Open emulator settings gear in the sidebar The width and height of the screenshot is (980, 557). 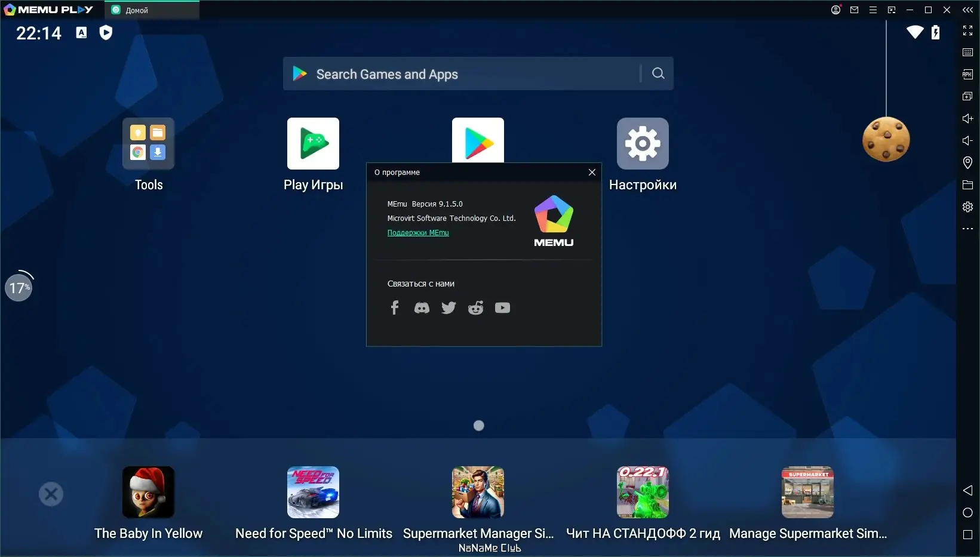pyautogui.click(x=967, y=207)
